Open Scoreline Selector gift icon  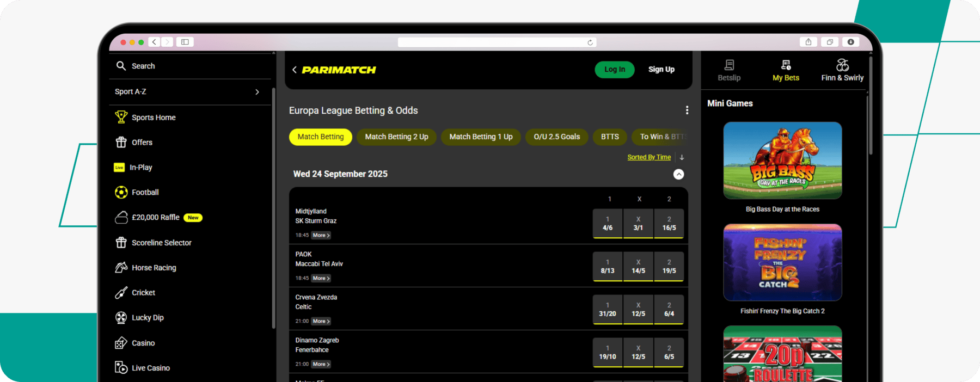click(121, 243)
